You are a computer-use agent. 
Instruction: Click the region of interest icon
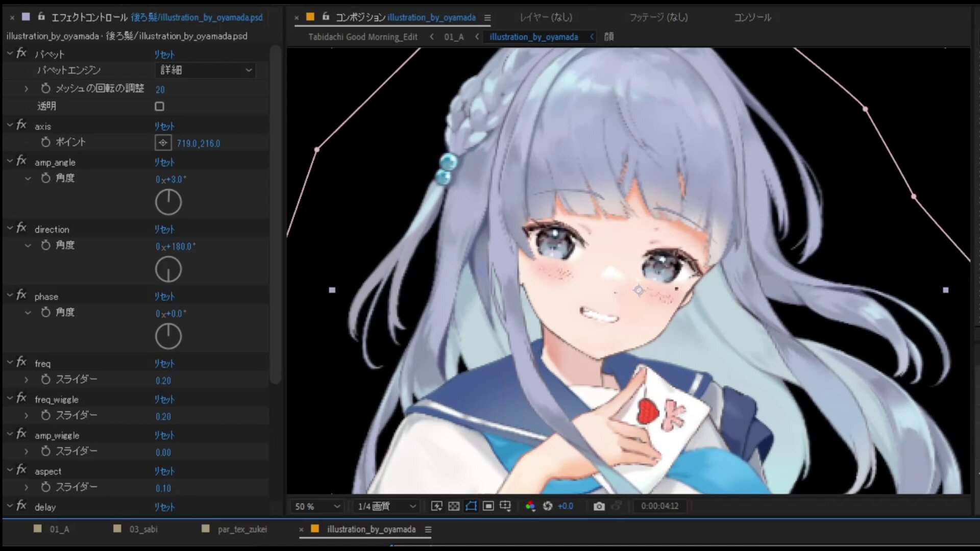(488, 506)
